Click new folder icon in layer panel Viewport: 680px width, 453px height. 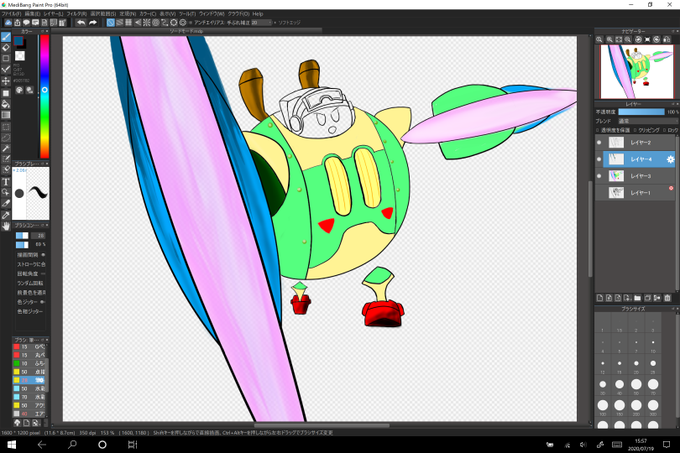637,298
